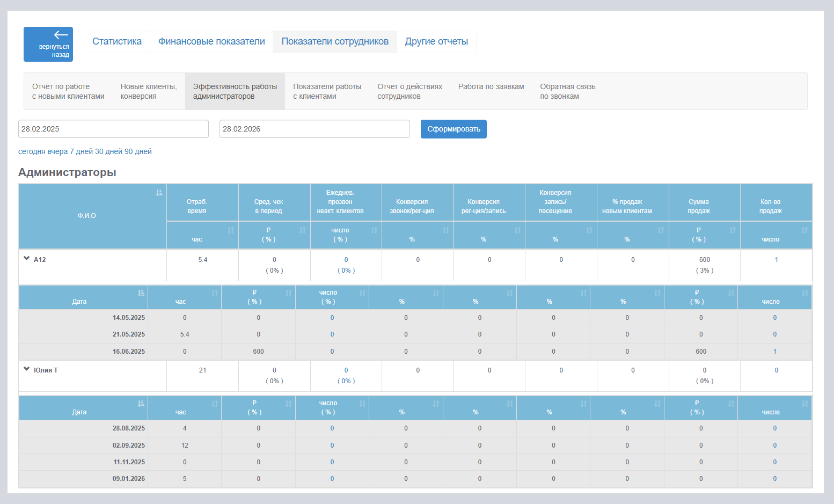This screenshot has width=834, height=504.
Task: Sort A12 detail table by час icon
Action: (215, 293)
